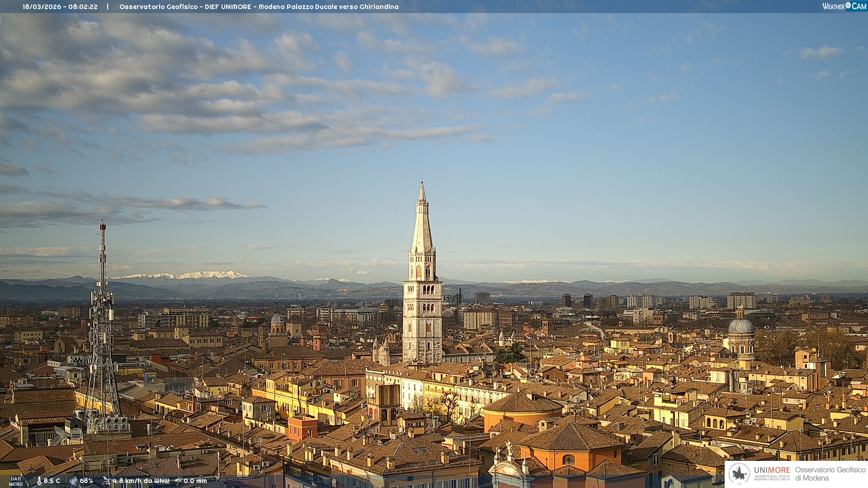Click the UNIMORE text logo
The image size is (868, 488).
coord(772,470)
